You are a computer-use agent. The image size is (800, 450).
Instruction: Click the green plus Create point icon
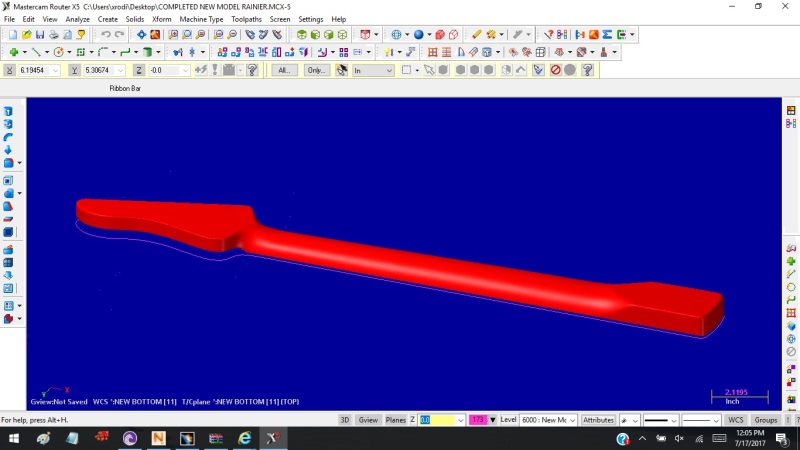tap(14, 52)
